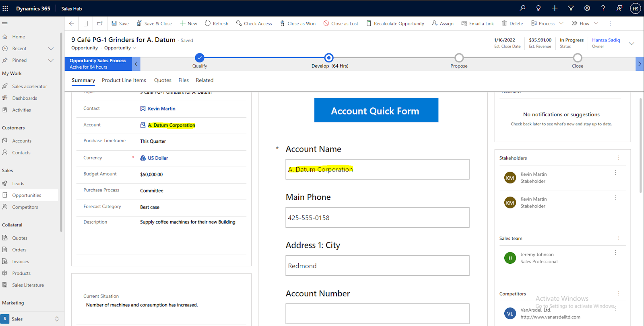The width and height of the screenshot is (644, 326).
Task: Click the HS user avatar
Action: (x=636, y=8)
